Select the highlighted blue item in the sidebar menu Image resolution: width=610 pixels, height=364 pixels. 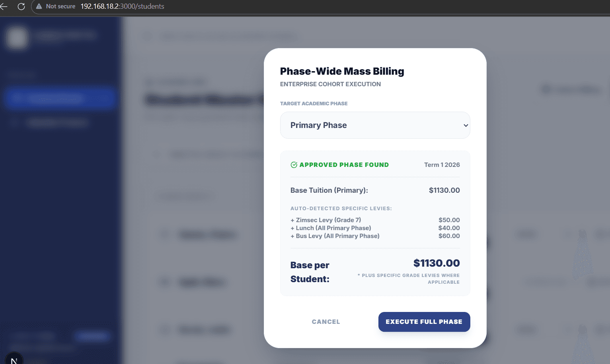(x=60, y=99)
